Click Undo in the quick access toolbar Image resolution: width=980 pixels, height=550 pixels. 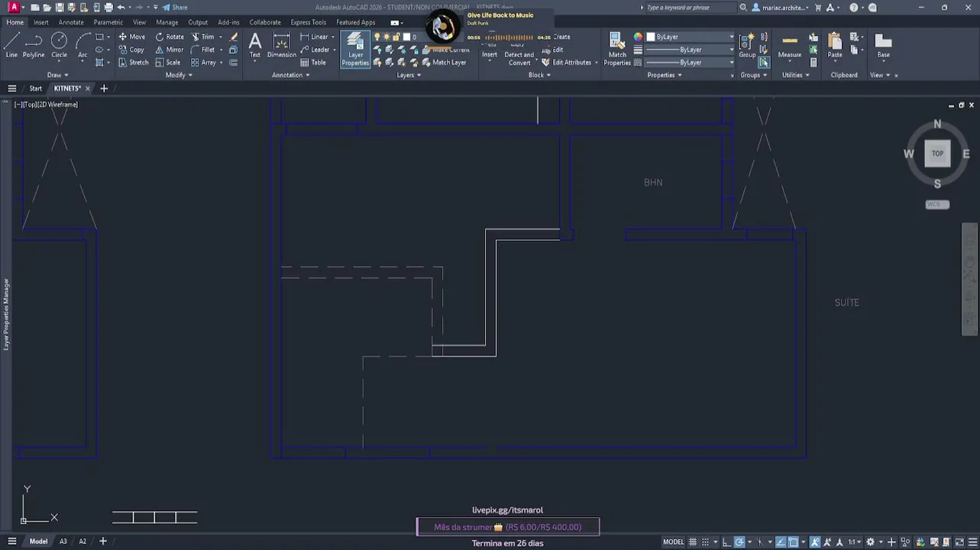121,8
